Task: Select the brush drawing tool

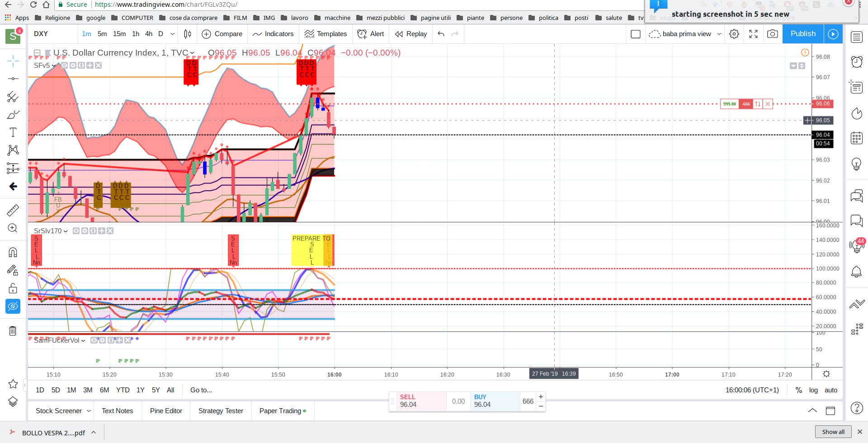Action: click(13, 115)
